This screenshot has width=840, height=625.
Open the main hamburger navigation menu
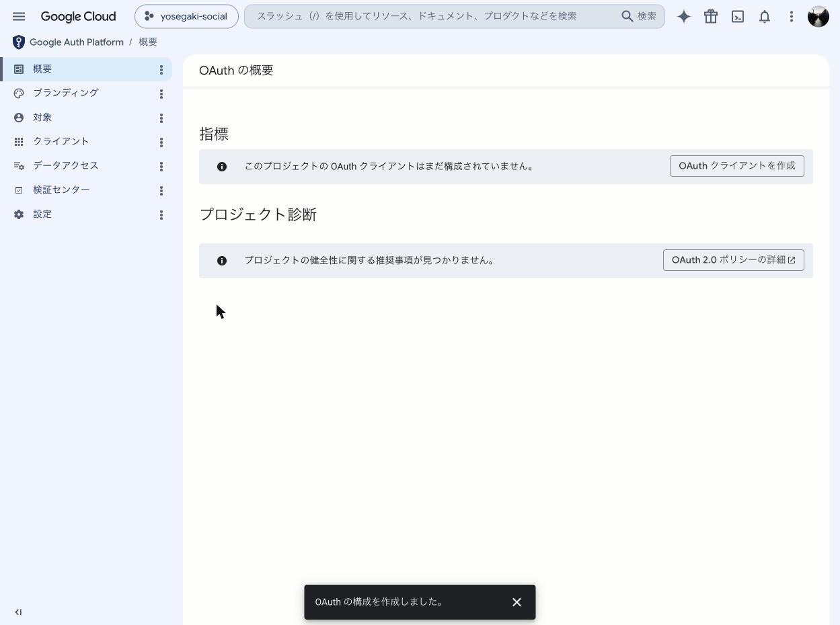point(19,16)
